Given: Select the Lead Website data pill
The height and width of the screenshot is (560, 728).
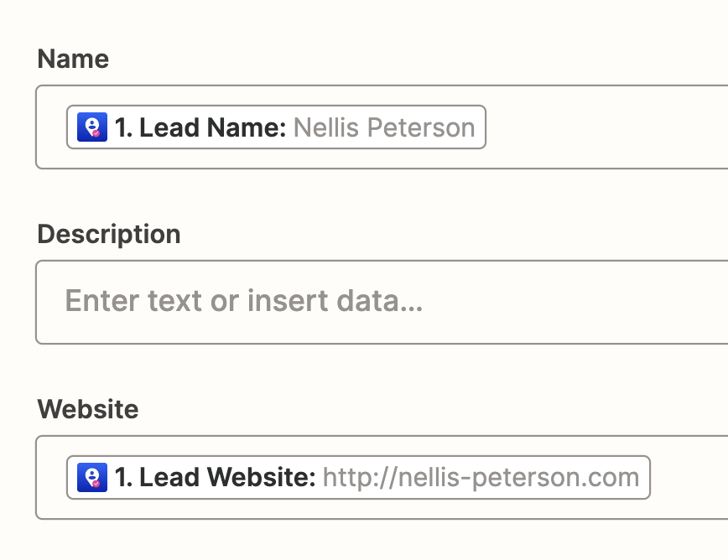Looking at the screenshot, I should 358,477.
